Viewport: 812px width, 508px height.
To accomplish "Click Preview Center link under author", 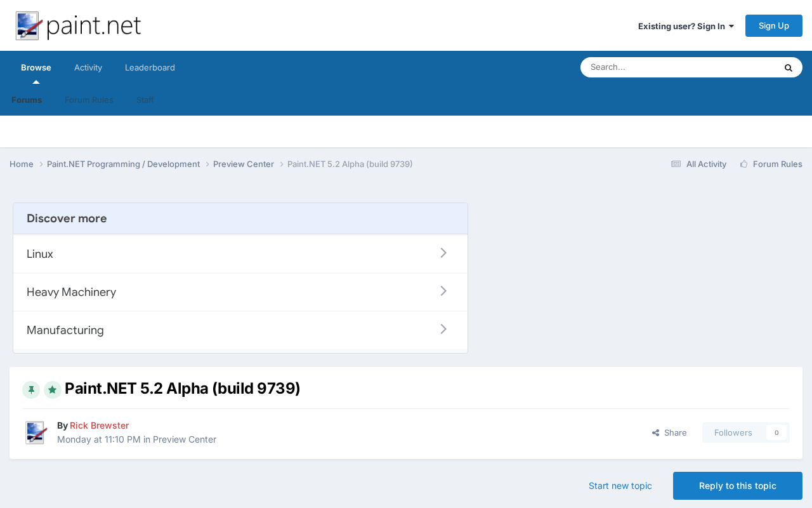I will [x=185, y=439].
